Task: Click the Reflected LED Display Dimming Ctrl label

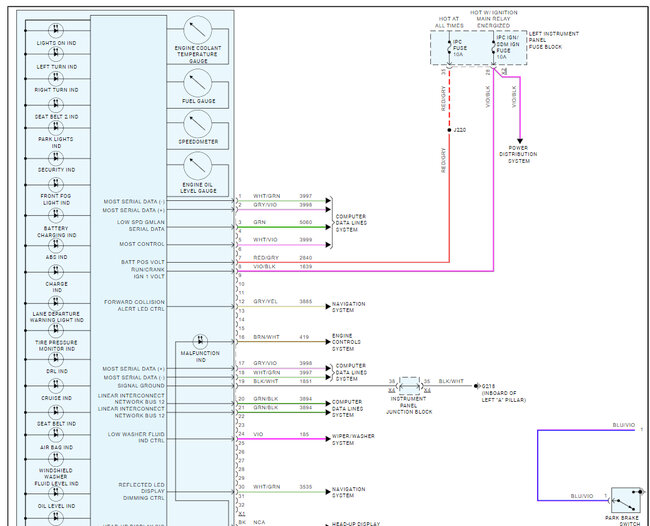Action: (141, 491)
